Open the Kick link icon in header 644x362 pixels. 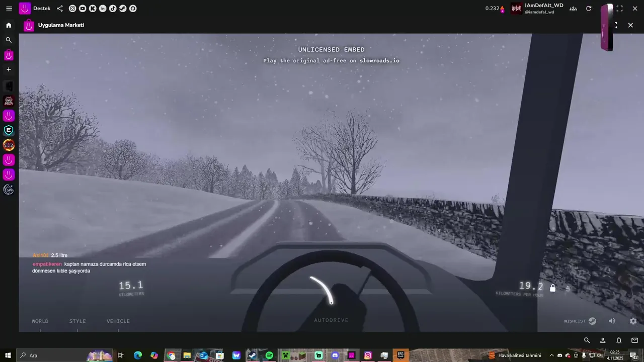[93, 9]
